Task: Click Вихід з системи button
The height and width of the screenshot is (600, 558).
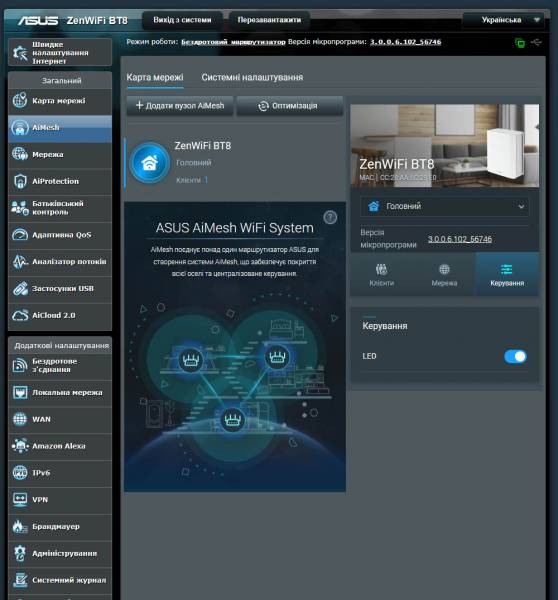Action: click(x=182, y=20)
